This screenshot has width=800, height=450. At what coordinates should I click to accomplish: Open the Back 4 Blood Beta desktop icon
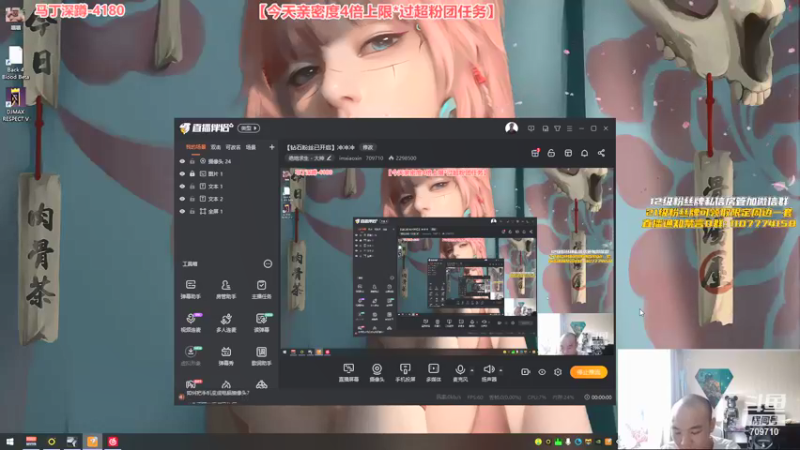(15, 63)
